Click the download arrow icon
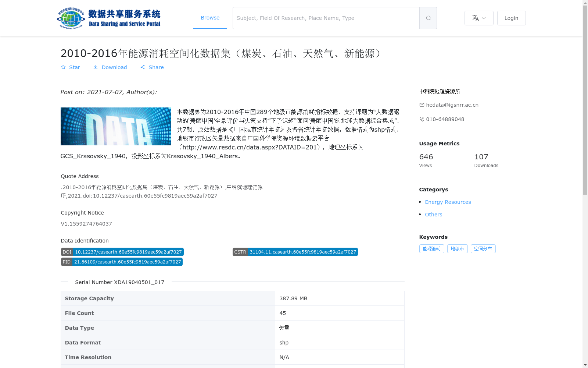 click(x=96, y=67)
